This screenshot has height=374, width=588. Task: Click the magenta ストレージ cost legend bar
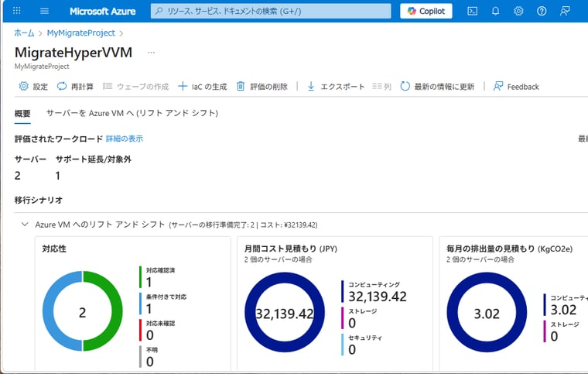point(343,317)
